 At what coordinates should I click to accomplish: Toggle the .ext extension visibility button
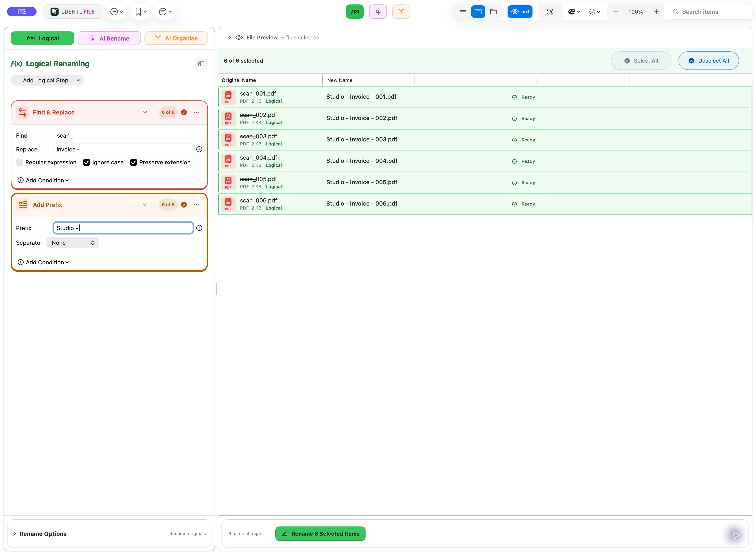(x=520, y=12)
